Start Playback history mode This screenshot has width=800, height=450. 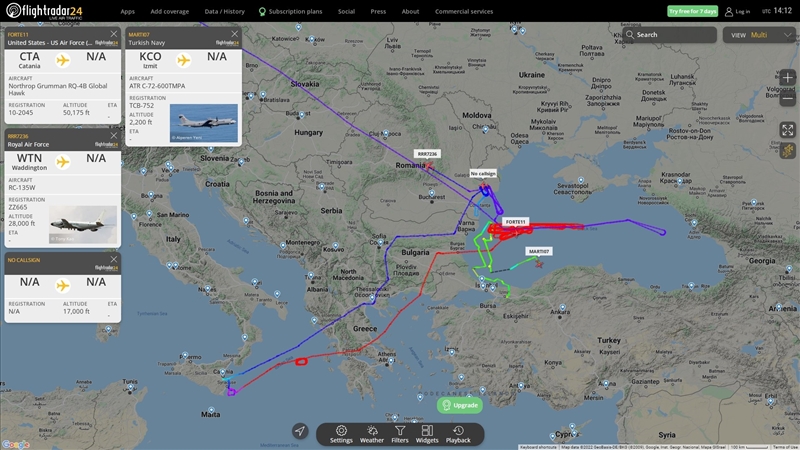coord(458,434)
